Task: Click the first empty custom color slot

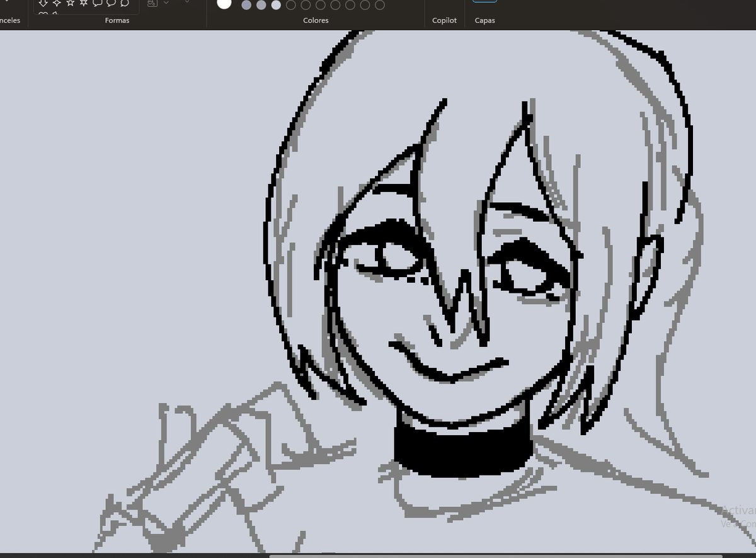Action: pyautogui.click(x=291, y=5)
